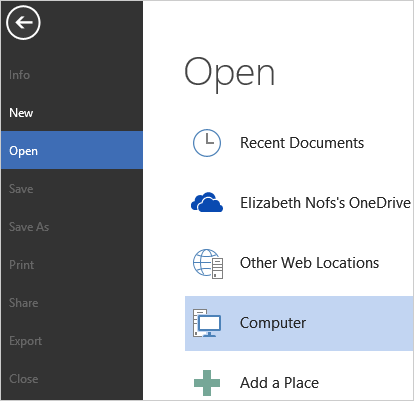Choose Save from the sidebar
This screenshot has width=414, height=401.
click(72, 189)
